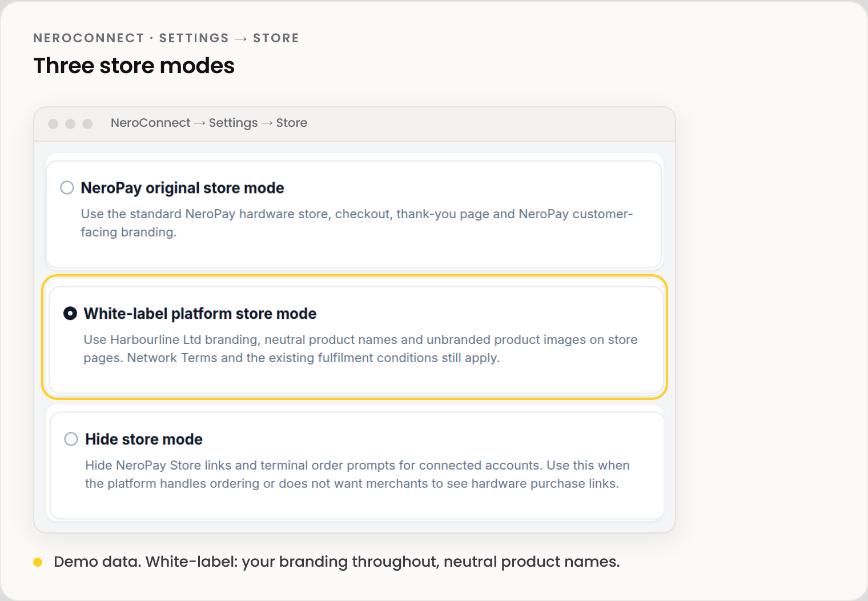This screenshot has height=601, width=868.
Task: Click the "Three store modes" heading
Action: click(134, 66)
